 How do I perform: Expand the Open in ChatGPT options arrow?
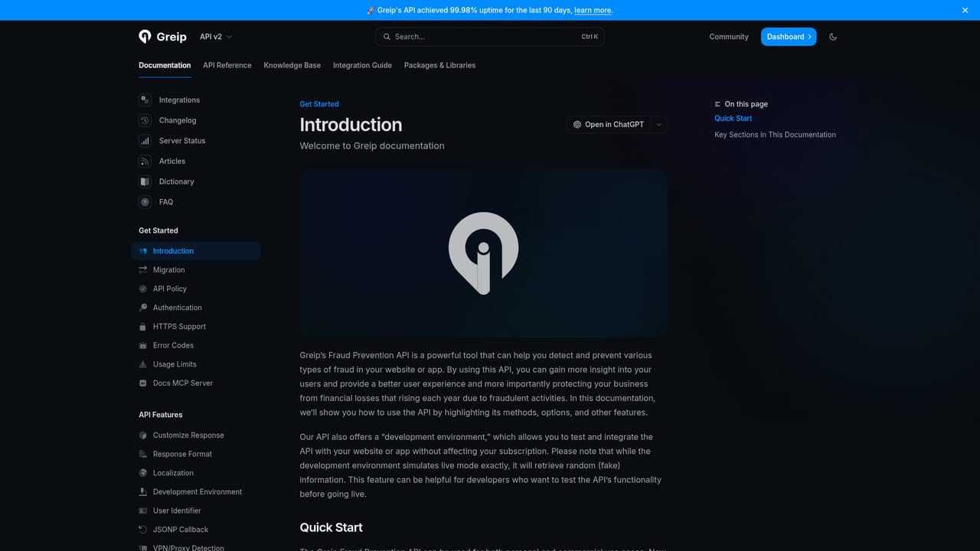tap(659, 125)
